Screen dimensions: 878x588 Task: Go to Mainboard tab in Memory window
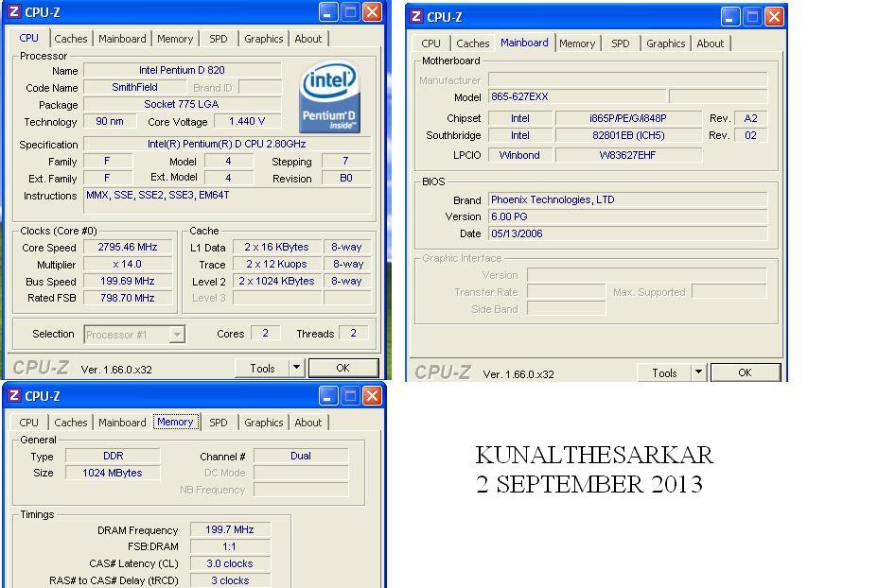(122, 423)
